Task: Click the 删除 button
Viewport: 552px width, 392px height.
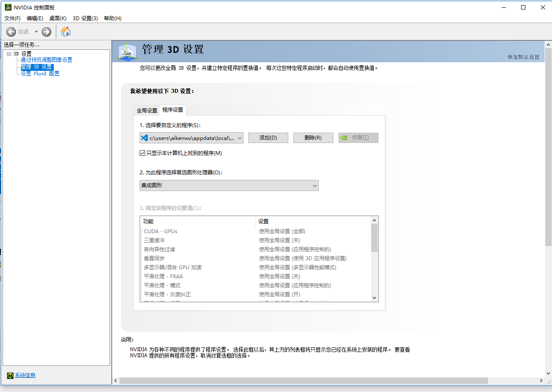Action: pyautogui.click(x=313, y=138)
